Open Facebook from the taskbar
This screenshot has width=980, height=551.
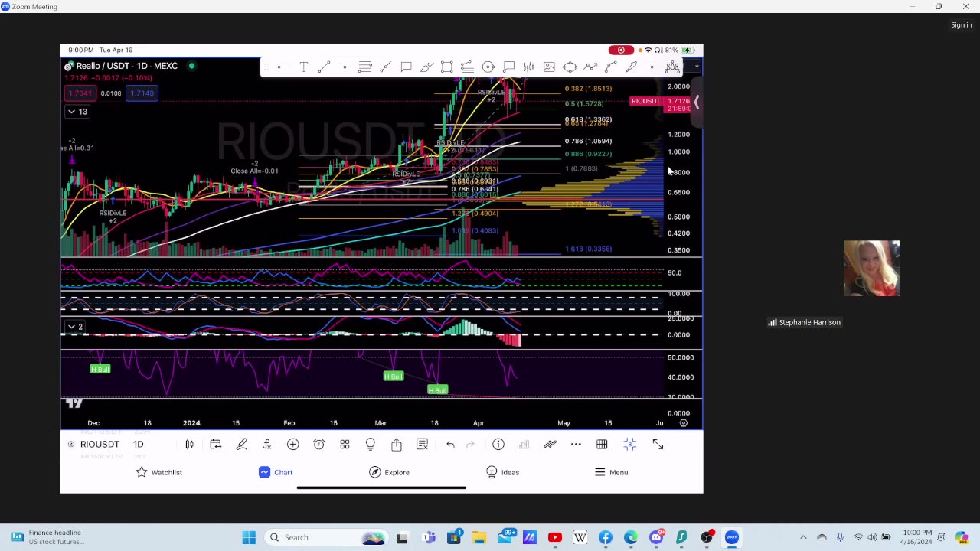[x=606, y=537]
